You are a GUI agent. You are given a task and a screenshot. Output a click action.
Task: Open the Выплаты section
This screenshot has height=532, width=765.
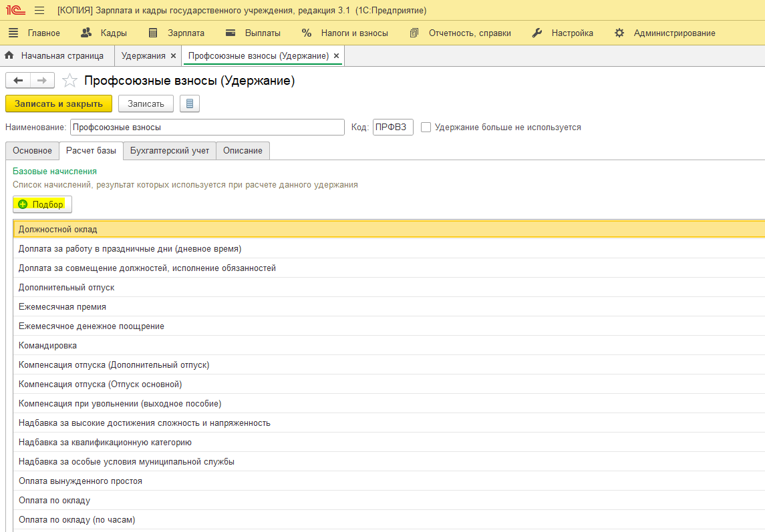click(x=253, y=33)
